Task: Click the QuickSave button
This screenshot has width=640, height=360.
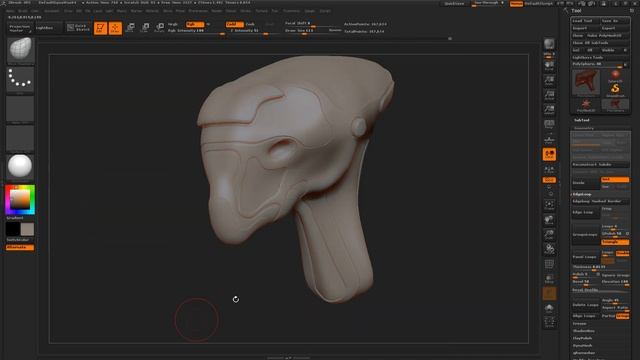Action: point(454,4)
